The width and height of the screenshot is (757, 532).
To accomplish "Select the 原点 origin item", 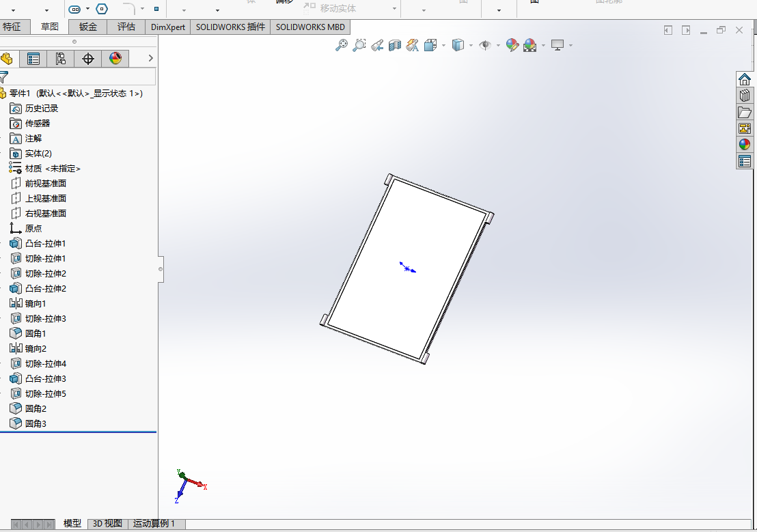I will click(33, 228).
